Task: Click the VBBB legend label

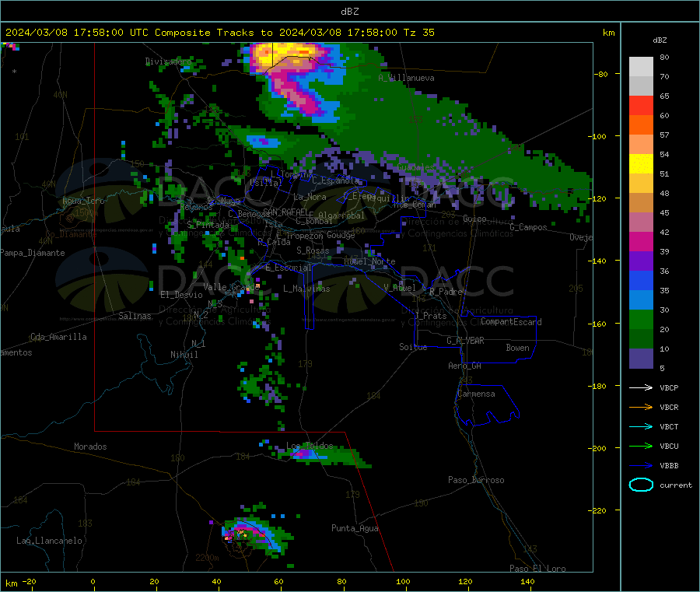Action: (x=669, y=466)
